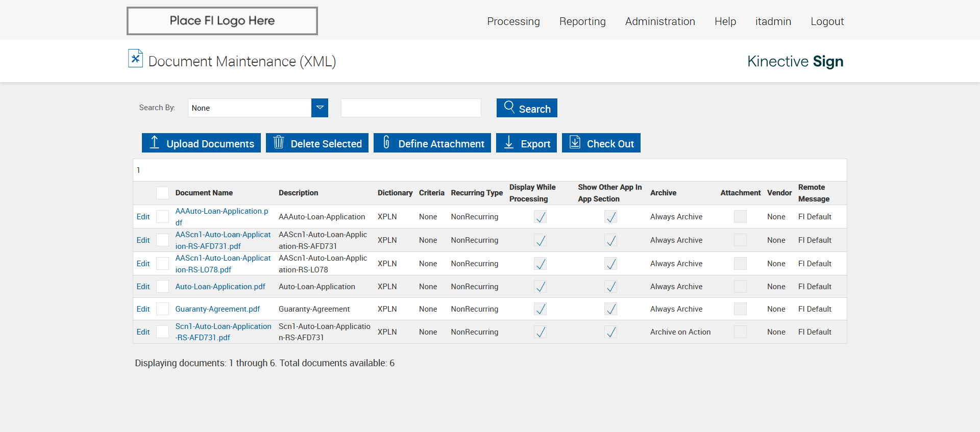Tick the select-all checkbox in the table header
980x432 pixels.
(x=162, y=193)
